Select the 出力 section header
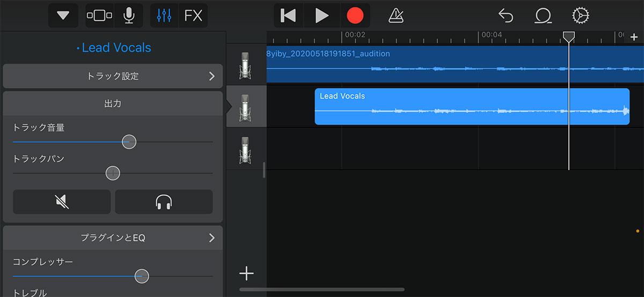This screenshot has width=644, height=297. 113,103
